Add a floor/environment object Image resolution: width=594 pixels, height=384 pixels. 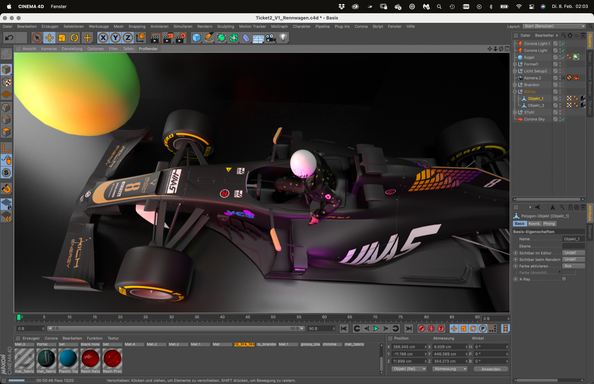point(258,37)
